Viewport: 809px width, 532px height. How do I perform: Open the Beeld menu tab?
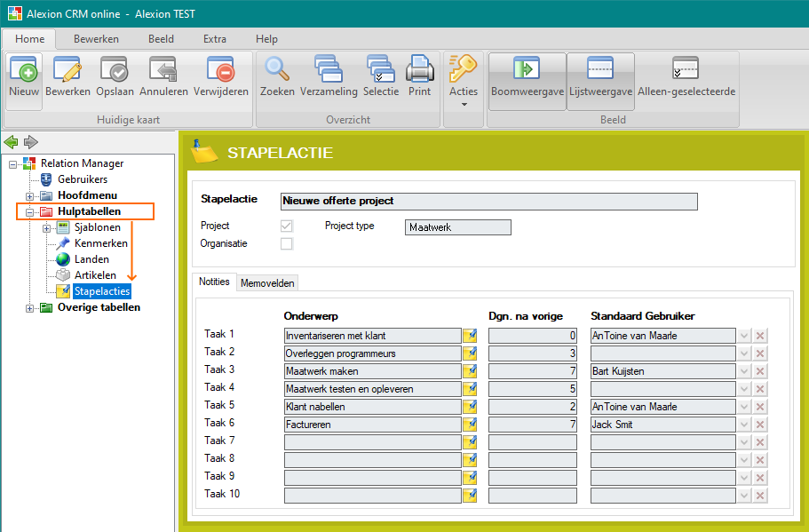[x=161, y=39]
